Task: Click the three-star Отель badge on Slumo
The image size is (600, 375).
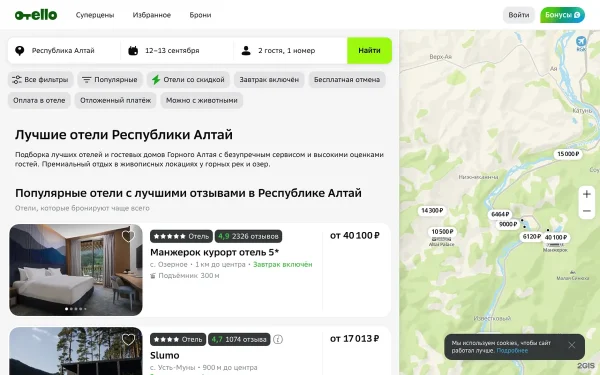Action: coord(178,339)
